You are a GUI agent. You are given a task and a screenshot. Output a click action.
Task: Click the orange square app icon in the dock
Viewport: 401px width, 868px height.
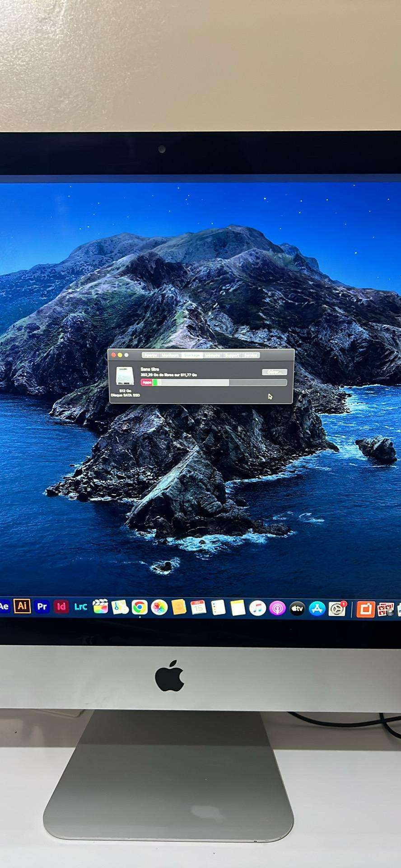tap(365, 609)
